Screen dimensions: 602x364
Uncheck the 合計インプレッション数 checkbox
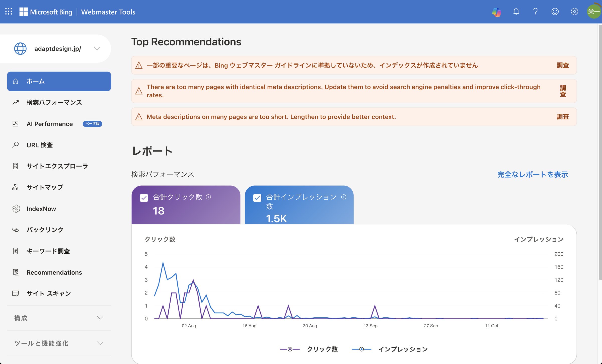coord(257,198)
